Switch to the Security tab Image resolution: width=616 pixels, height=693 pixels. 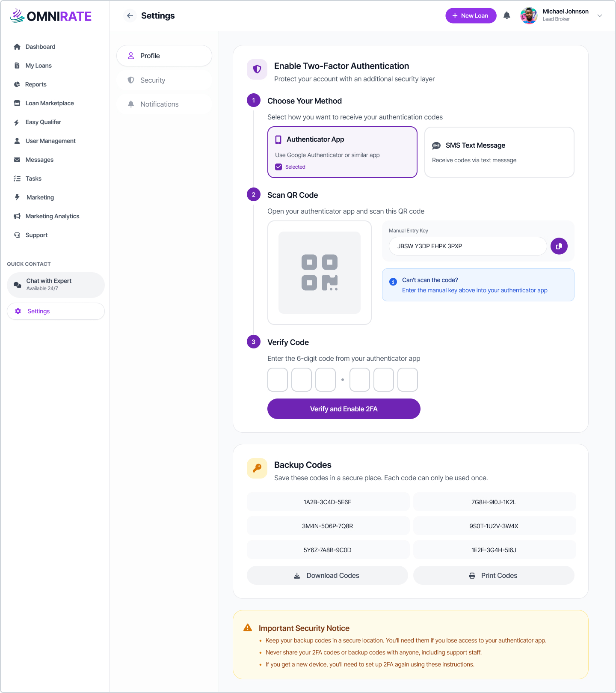(x=164, y=80)
